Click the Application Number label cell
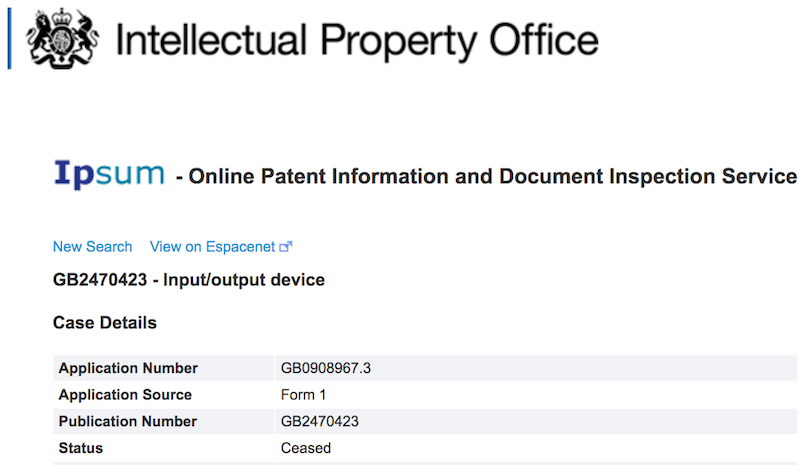The image size is (800, 465). [x=163, y=368]
